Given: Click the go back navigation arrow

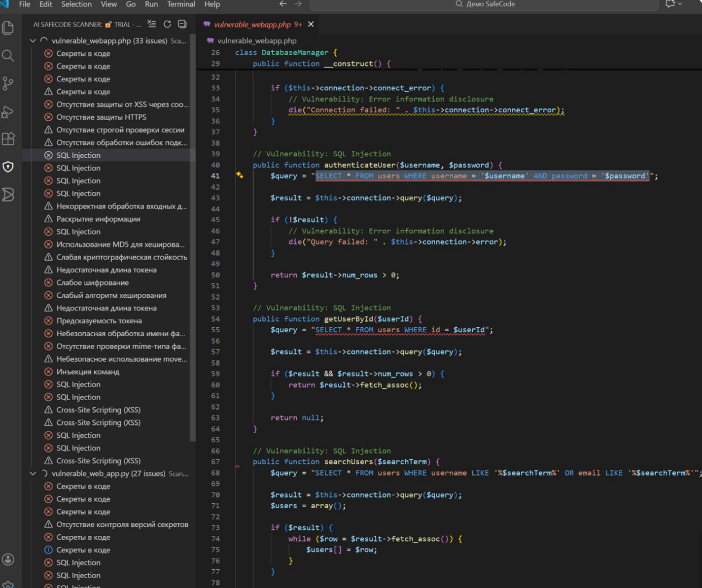Looking at the screenshot, I should [283, 4].
